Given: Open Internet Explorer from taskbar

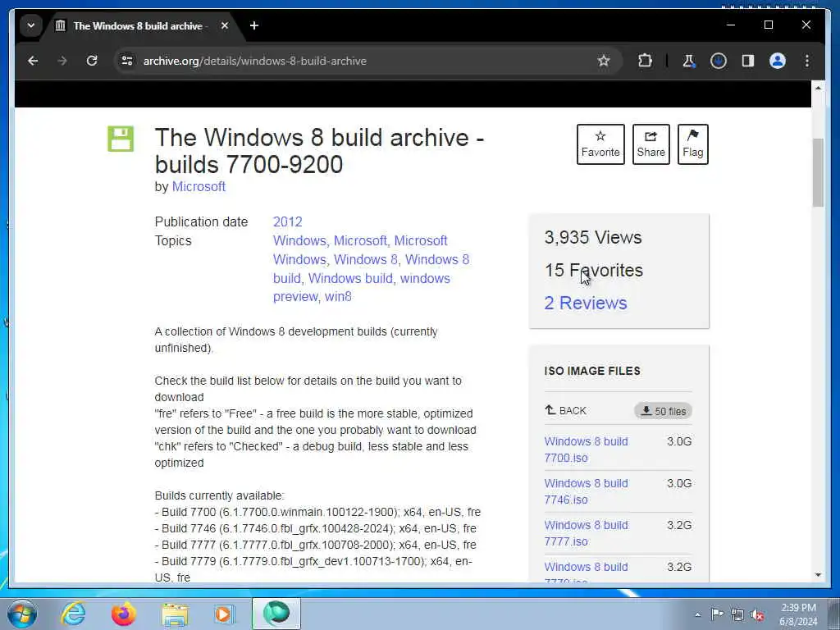Looking at the screenshot, I should pyautogui.click(x=73, y=614).
